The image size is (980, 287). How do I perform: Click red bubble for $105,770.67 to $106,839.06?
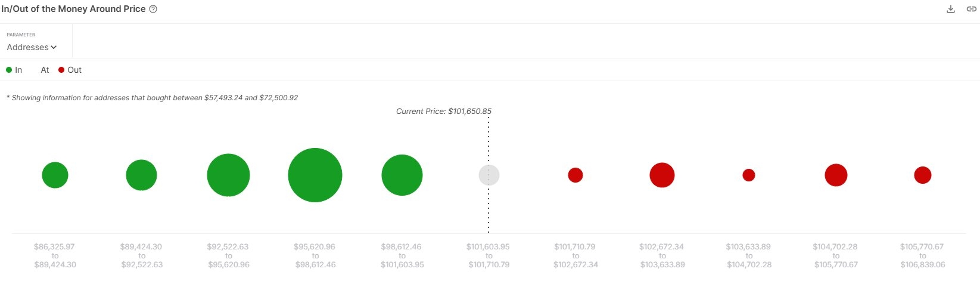pyautogui.click(x=923, y=175)
